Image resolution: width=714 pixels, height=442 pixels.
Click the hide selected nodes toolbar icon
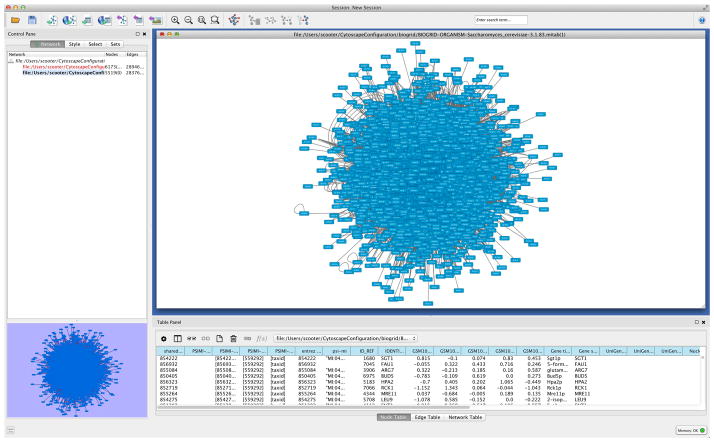[x=270, y=20]
